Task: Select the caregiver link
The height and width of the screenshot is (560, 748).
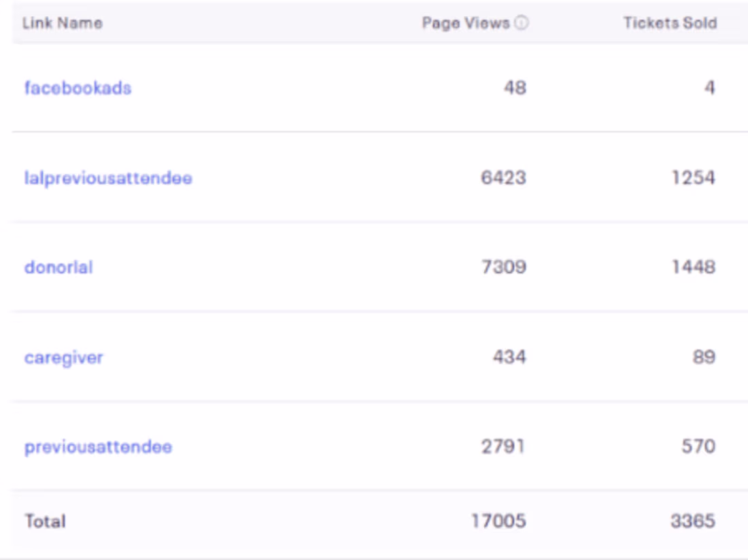Action: pos(64,357)
